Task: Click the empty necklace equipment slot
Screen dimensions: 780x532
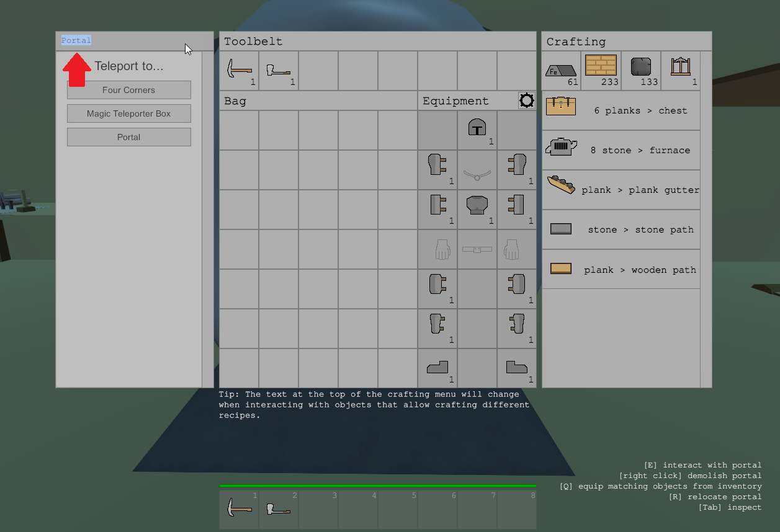Action: 477,170
